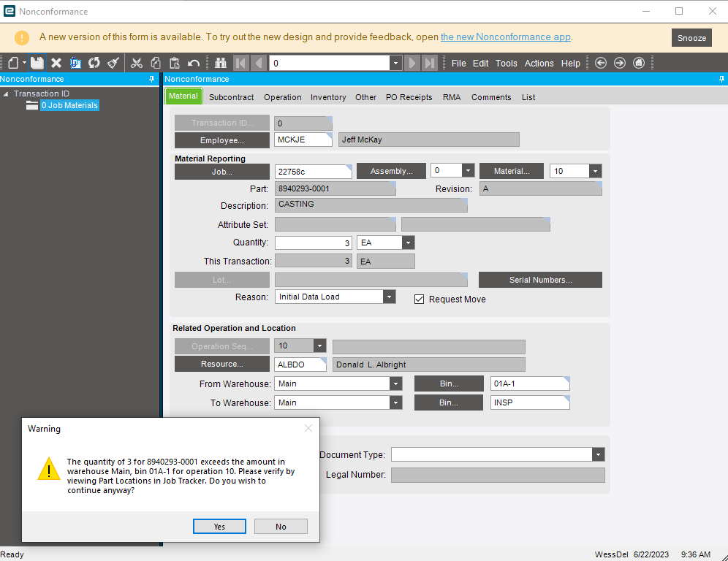Switch to the RMA tab

click(452, 97)
